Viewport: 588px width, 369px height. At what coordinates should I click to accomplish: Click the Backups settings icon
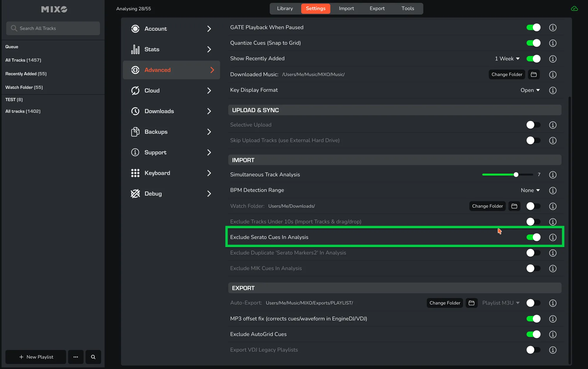click(135, 132)
